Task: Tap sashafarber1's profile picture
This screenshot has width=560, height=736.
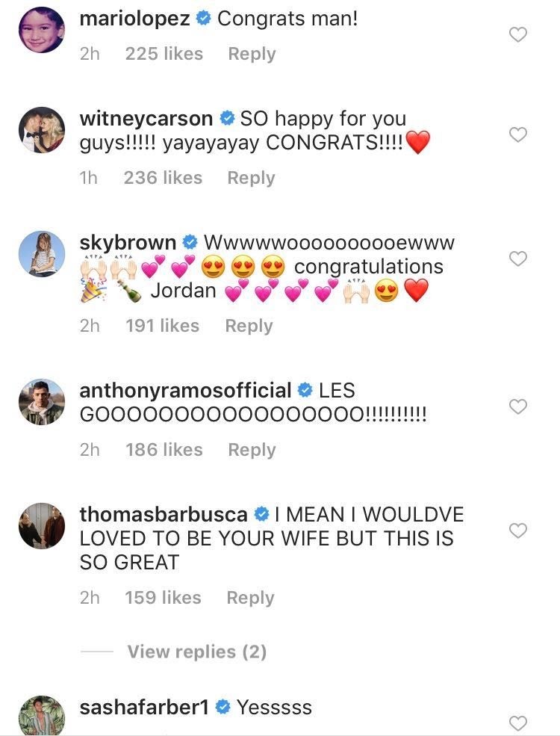Action: (41, 717)
